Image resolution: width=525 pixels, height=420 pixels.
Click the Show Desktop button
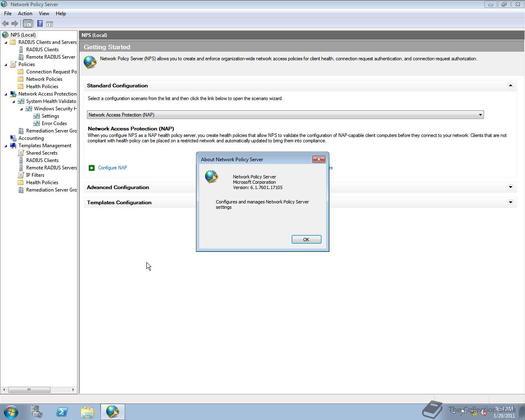pos(522,412)
